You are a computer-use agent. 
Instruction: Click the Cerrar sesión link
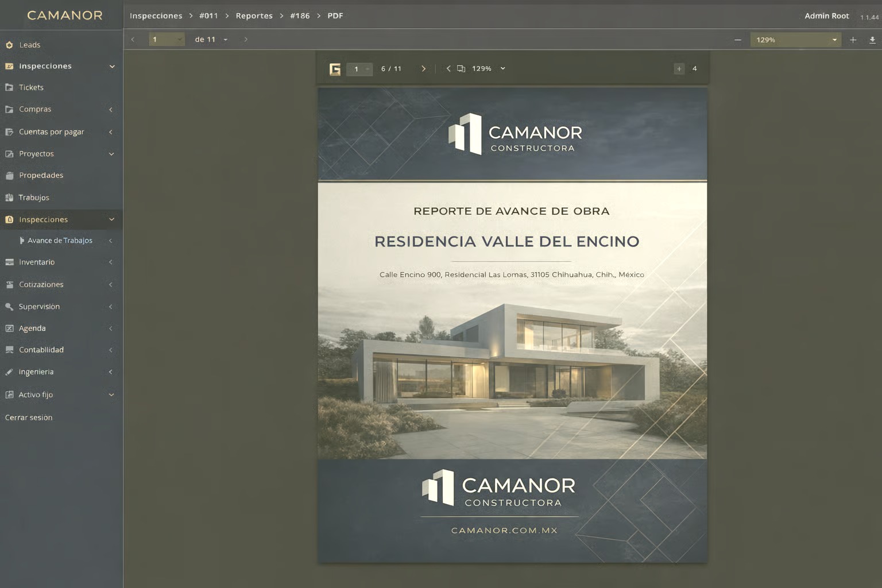(29, 417)
